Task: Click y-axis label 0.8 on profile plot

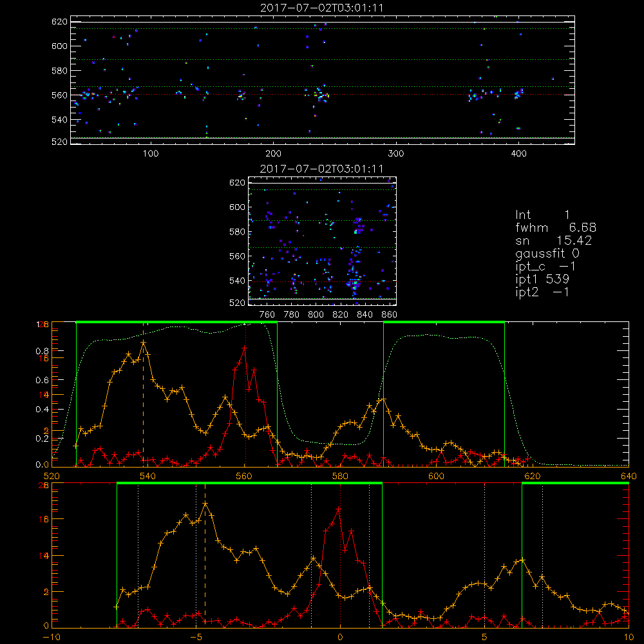Action: [42, 351]
